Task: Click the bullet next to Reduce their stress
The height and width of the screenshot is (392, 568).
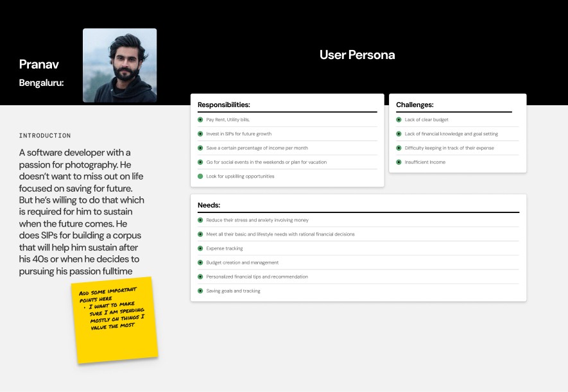Action: [x=200, y=220]
